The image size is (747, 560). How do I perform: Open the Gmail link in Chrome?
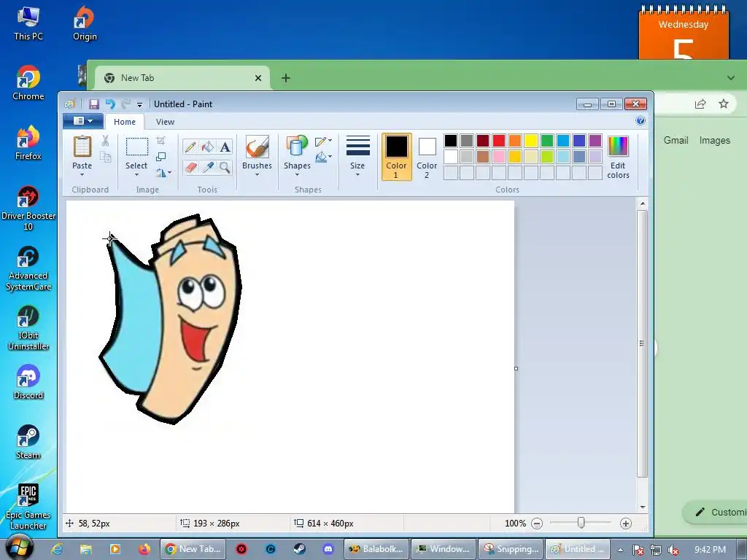(x=676, y=141)
